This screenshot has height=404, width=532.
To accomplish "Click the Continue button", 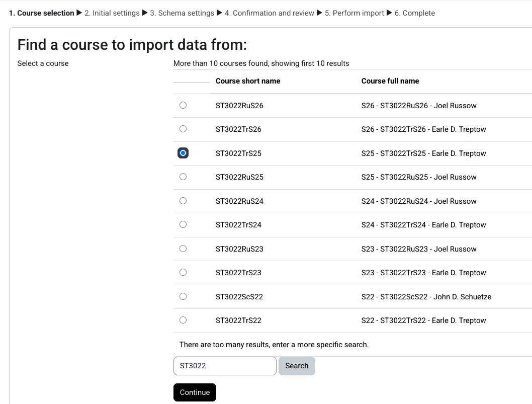I will tap(195, 392).
